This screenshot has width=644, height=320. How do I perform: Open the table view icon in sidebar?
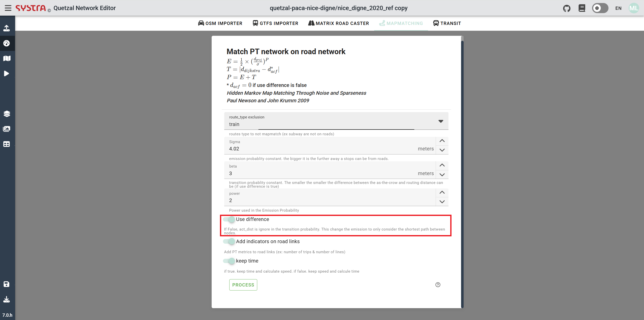pos(7,144)
